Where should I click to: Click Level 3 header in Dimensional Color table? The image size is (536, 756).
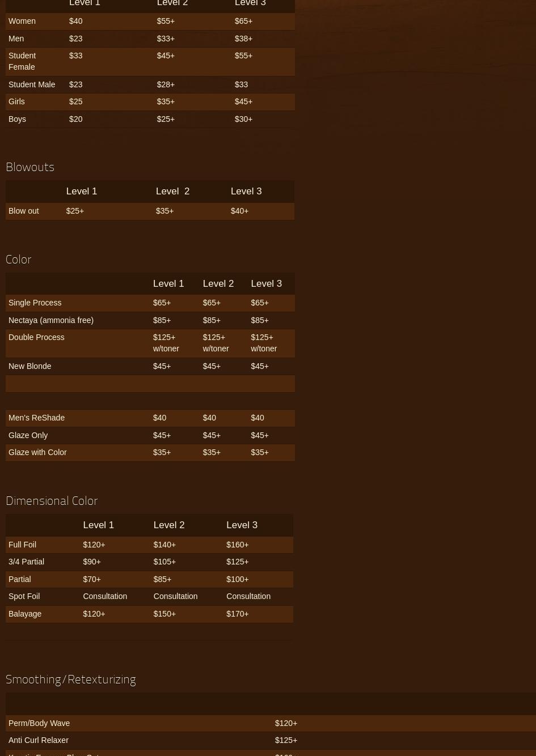242,525
